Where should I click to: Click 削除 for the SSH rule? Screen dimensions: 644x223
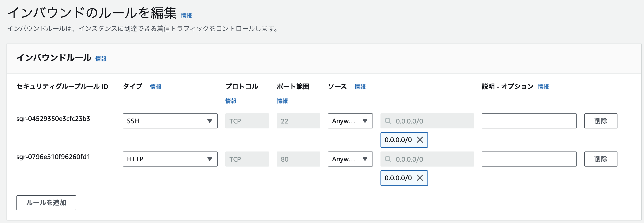(x=601, y=121)
